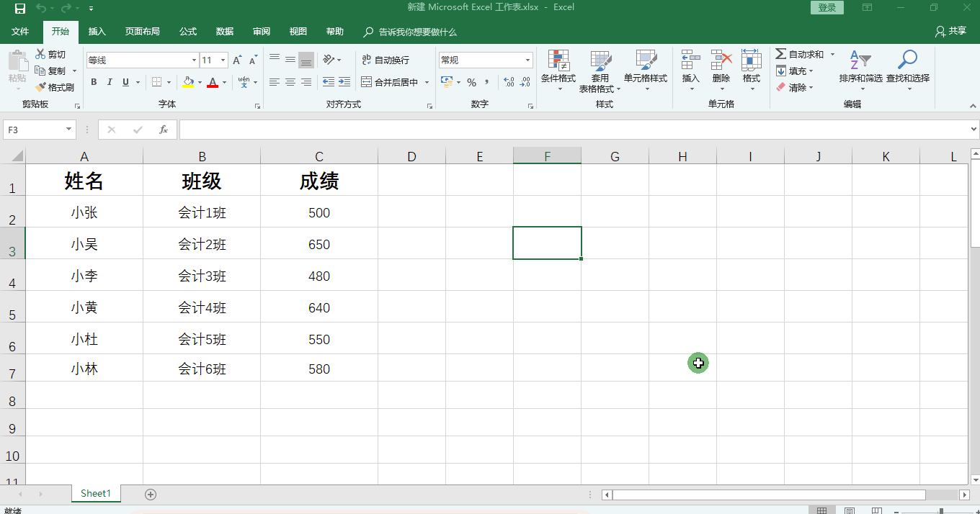
Task: Toggle Bold formatting
Action: pos(94,82)
